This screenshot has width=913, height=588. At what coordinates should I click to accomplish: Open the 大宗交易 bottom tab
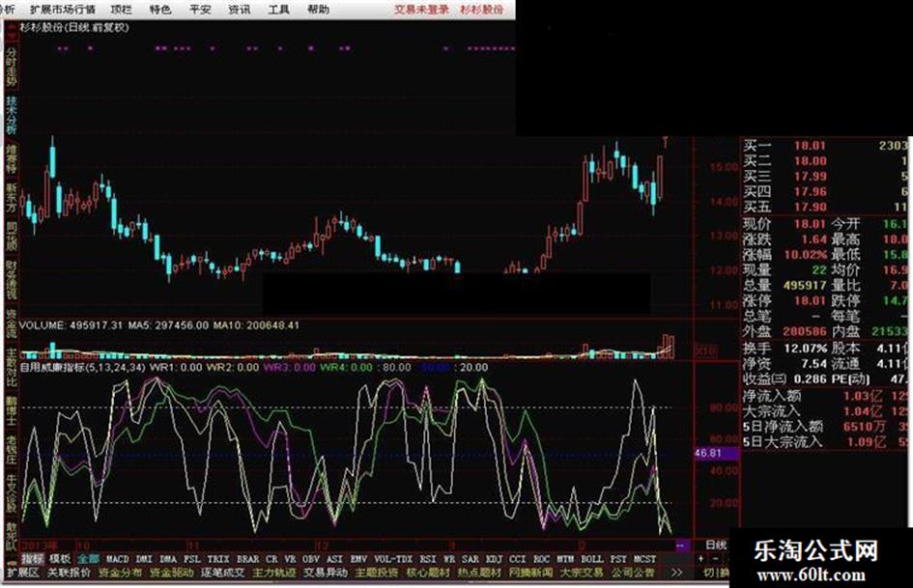pos(582,573)
